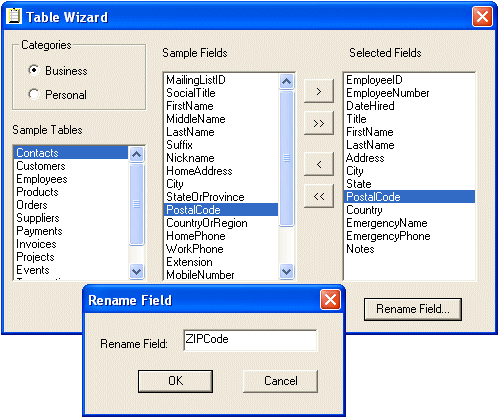Viewport: 498px width, 417px height.
Task: Select PostalCode in Sample Fields list
Action: [221, 210]
